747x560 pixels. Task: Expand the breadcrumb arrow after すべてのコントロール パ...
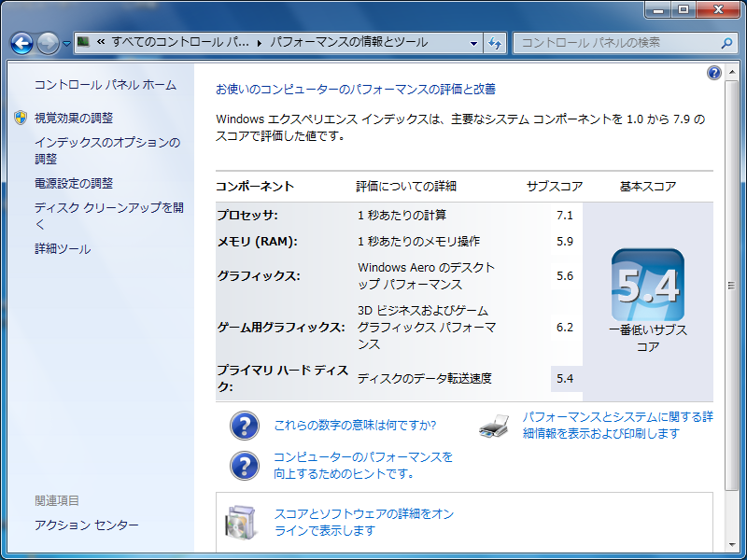coord(260,43)
